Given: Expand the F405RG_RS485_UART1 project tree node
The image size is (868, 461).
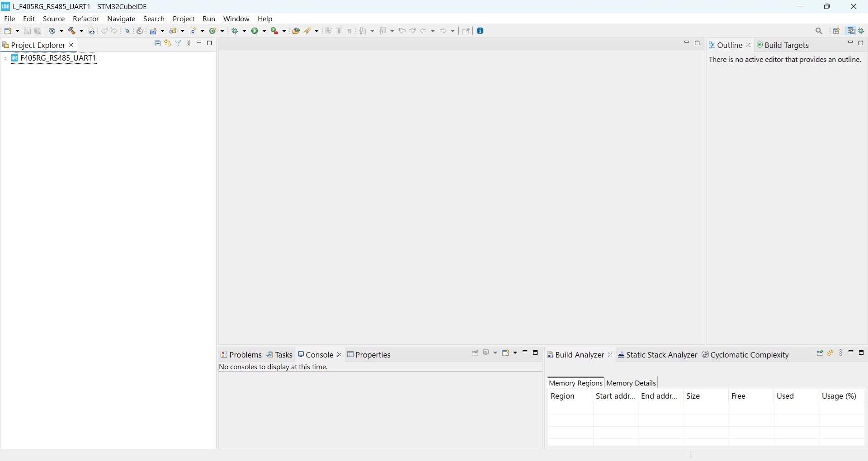Looking at the screenshot, I should (5, 59).
